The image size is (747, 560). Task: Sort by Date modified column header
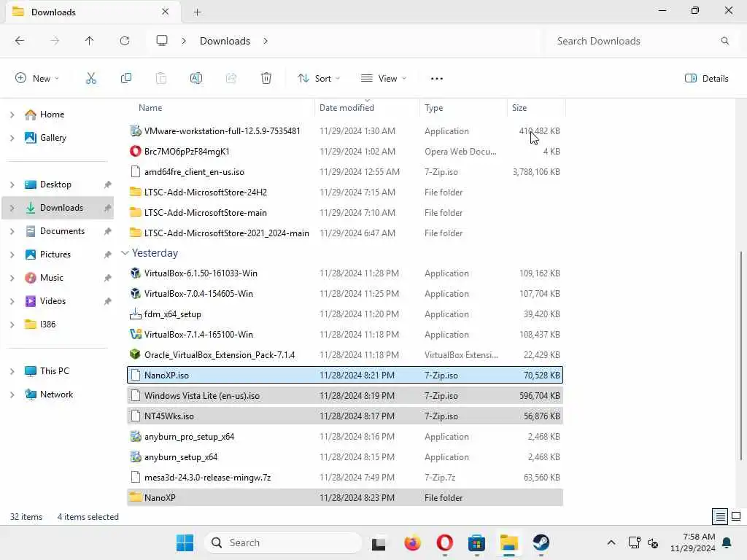pos(347,108)
